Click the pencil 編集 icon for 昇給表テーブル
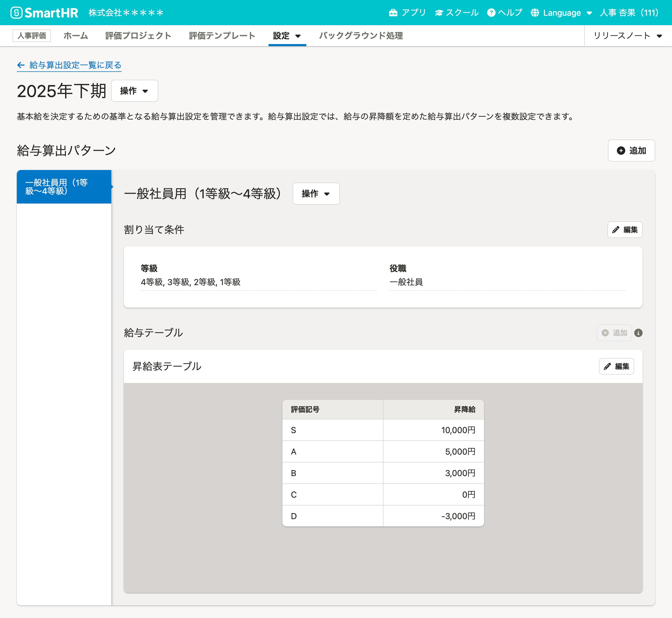The image size is (672, 618). coord(607,366)
